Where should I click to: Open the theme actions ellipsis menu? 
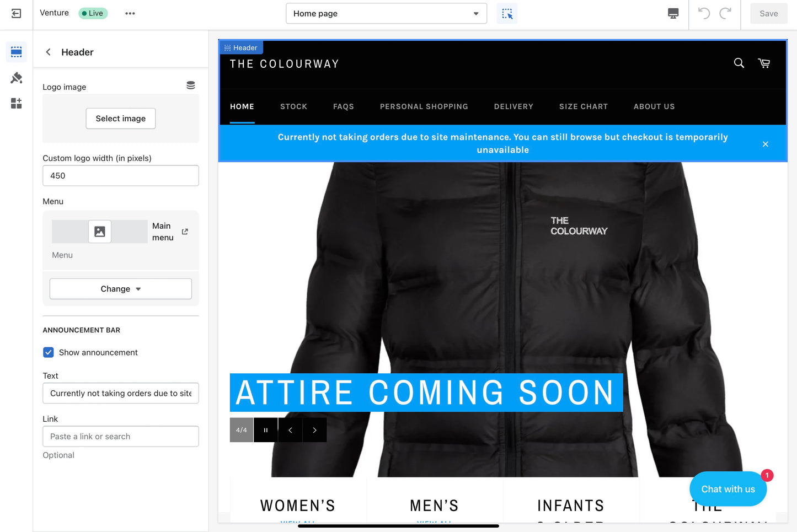coord(130,13)
